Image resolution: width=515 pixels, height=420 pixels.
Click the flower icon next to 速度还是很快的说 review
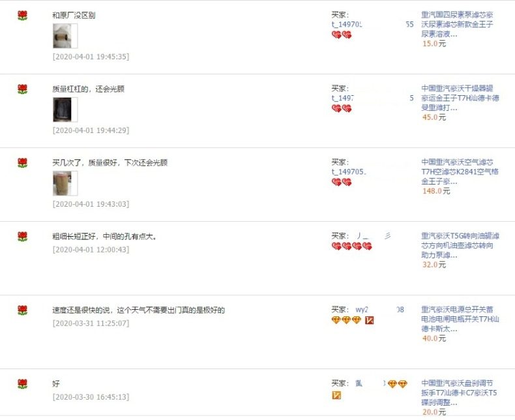coord(22,310)
